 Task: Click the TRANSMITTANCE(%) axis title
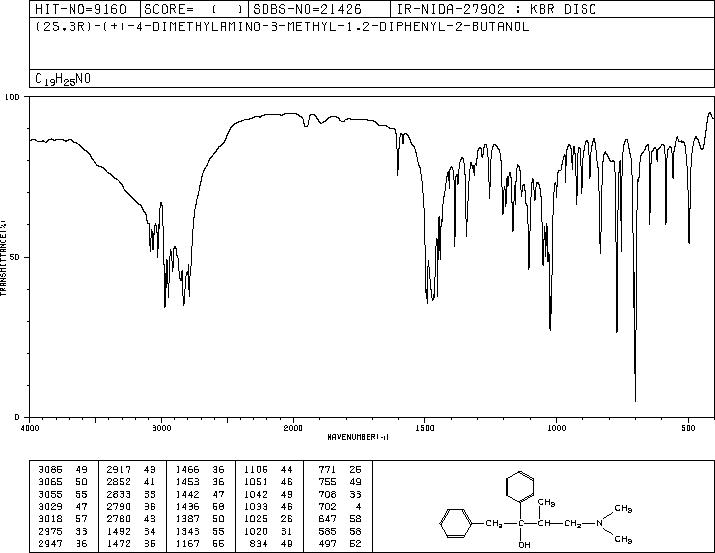[3, 257]
